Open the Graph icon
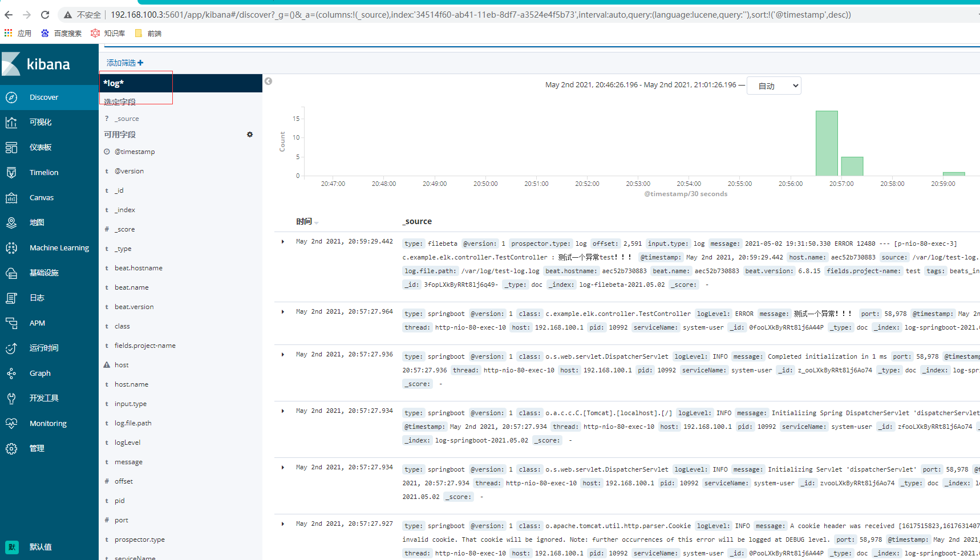 click(11, 374)
